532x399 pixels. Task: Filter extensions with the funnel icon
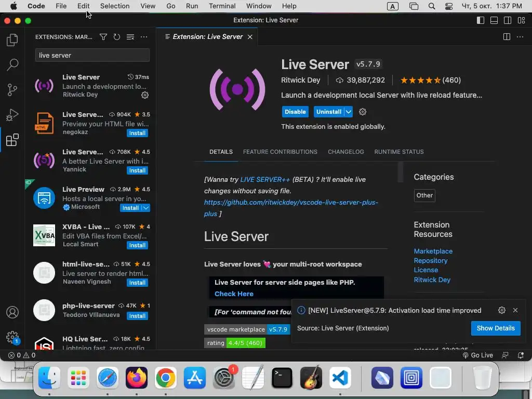(x=103, y=37)
